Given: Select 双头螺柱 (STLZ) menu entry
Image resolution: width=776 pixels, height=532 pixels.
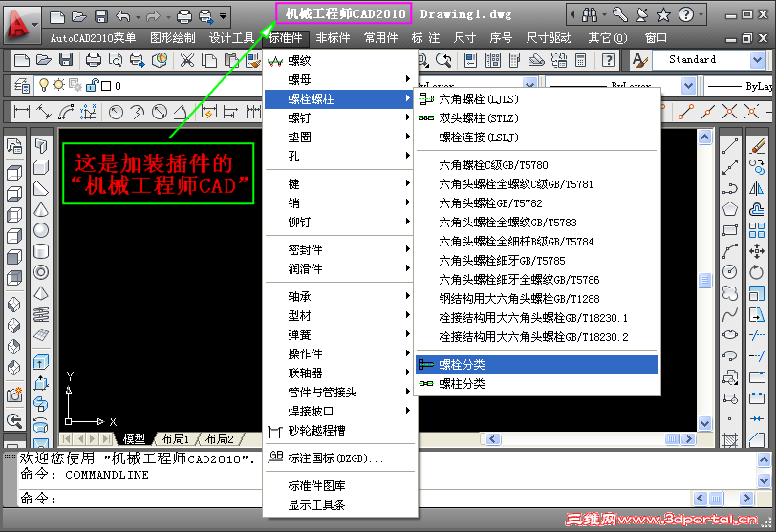Looking at the screenshot, I should point(537,118).
